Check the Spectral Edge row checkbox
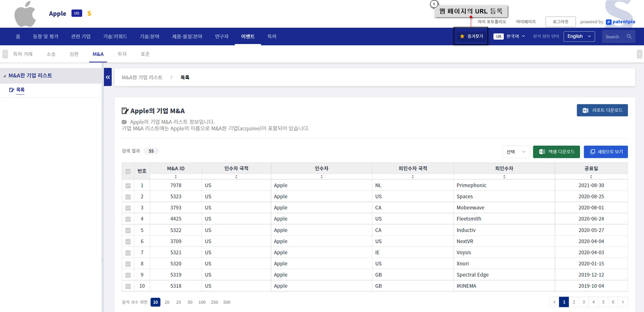Image resolution: width=644 pixels, height=312 pixels. pos(128,275)
